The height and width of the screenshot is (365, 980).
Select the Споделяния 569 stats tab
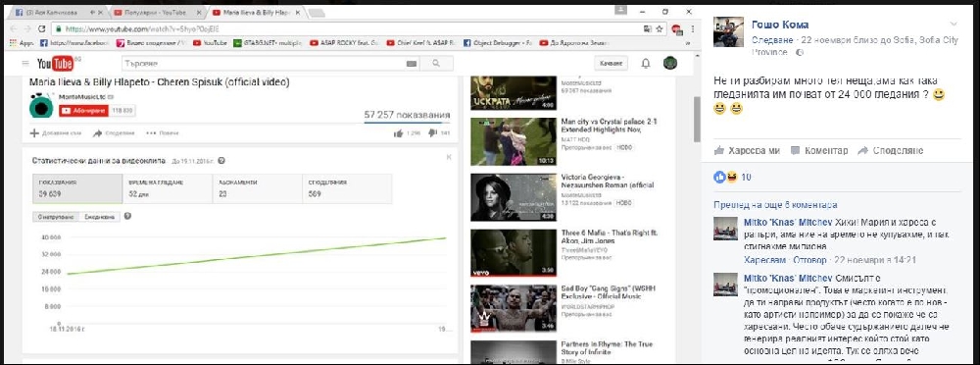[347, 188]
